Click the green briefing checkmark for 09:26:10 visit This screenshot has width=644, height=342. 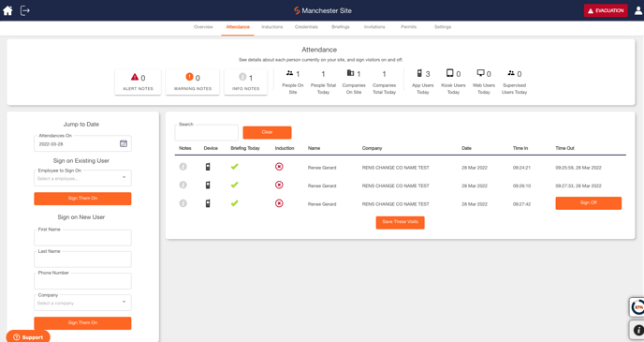coord(235,185)
